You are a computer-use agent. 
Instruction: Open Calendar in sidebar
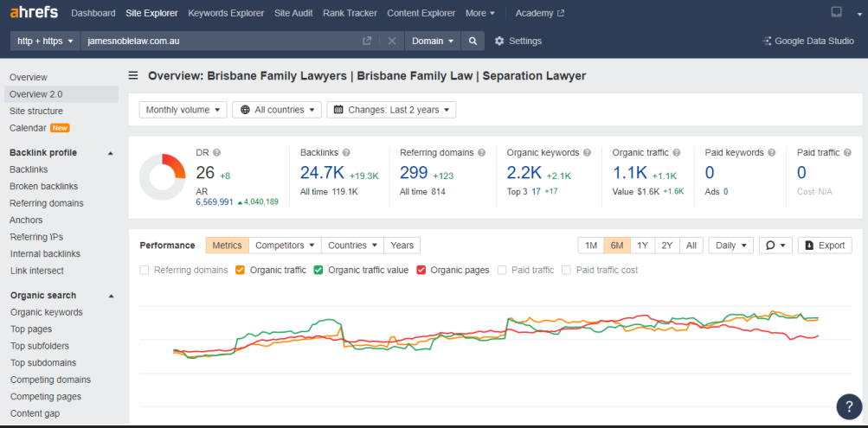[x=29, y=128]
